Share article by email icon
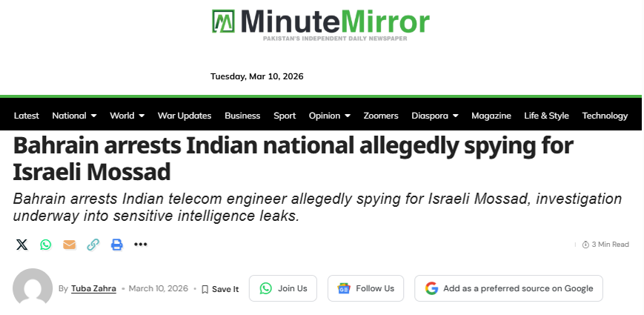Screen dimensions: 644x315 coord(70,245)
